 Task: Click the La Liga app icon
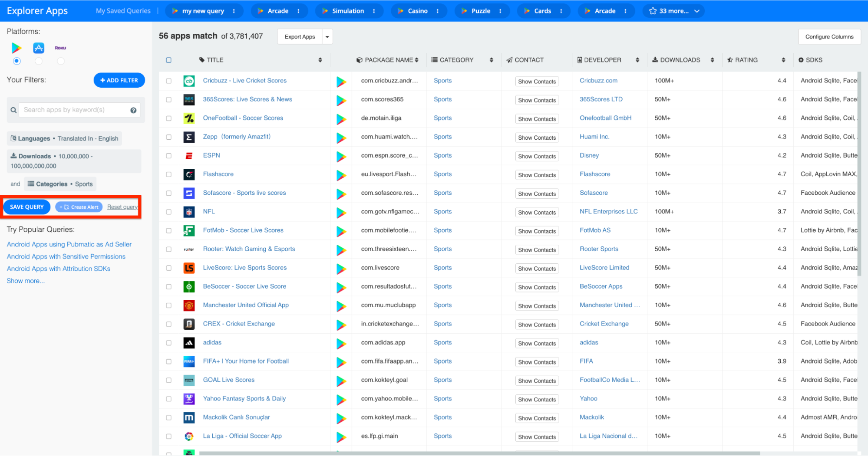click(189, 436)
